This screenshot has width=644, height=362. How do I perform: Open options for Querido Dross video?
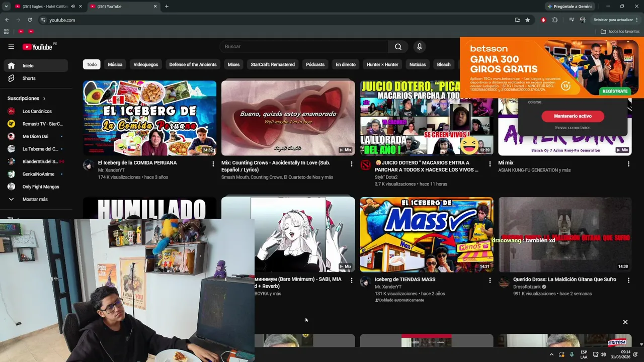[628, 281]
